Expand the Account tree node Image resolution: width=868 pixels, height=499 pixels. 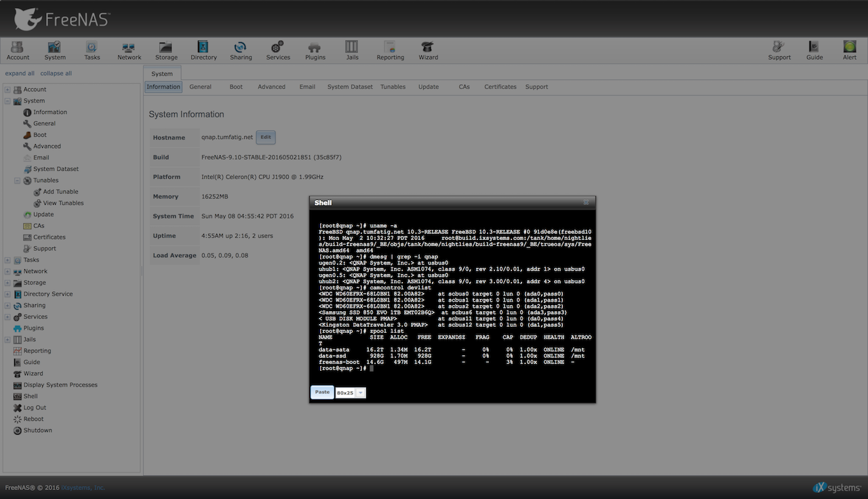tap(8, 89)
